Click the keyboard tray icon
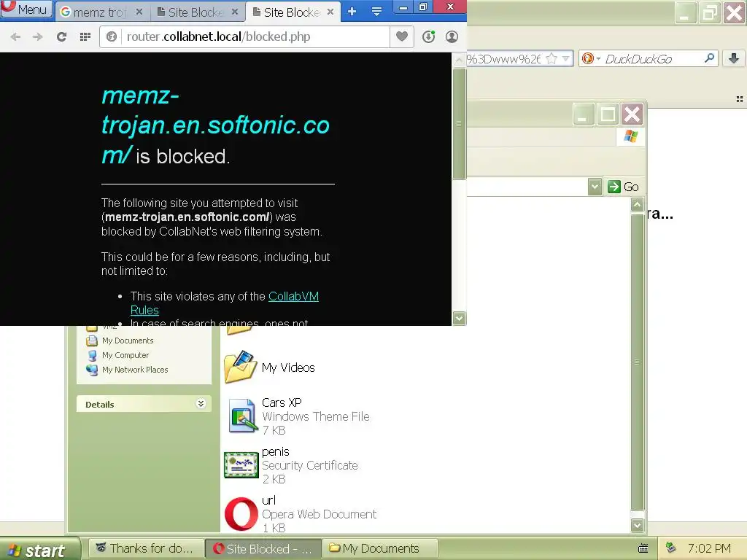The height and width of the screenshot is (560, 747). point(643,548)
